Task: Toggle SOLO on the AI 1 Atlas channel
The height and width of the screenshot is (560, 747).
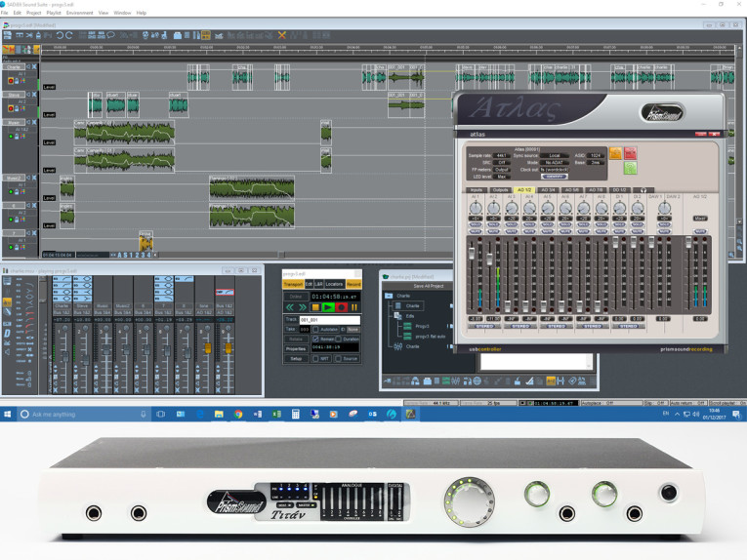Action: point(476,224)
